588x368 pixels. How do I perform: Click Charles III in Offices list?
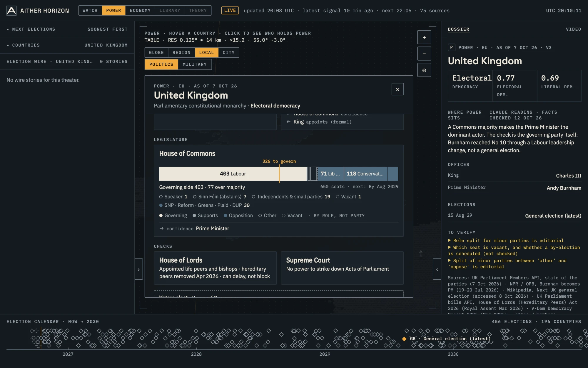tap(569, 175)
